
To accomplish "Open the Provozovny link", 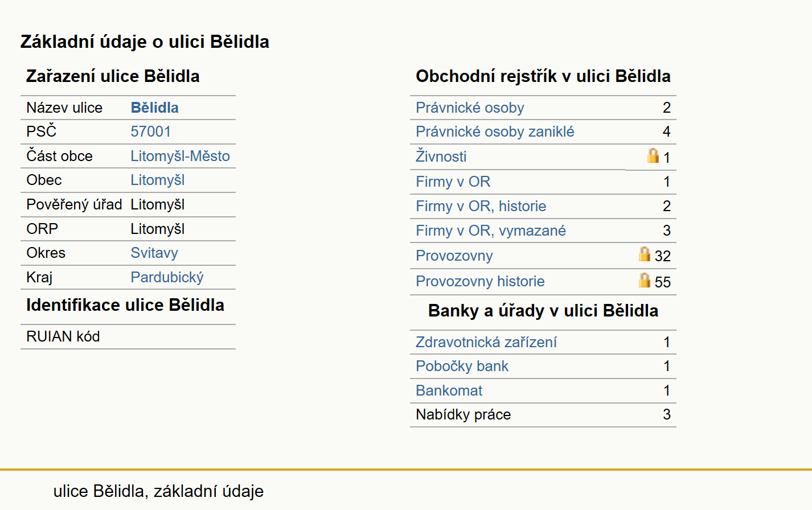I will 454,256.
